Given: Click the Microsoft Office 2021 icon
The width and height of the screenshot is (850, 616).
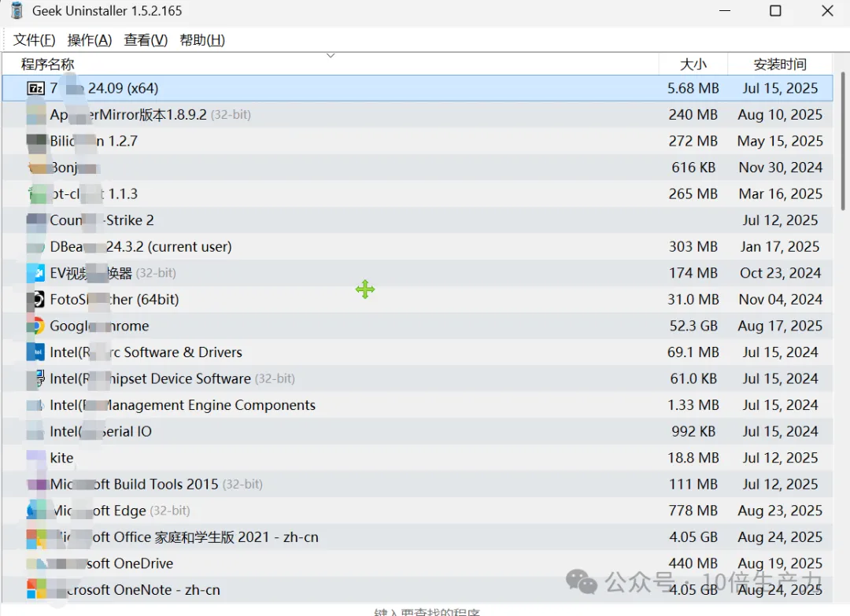Looking at the screenshot, I should 35,537.
